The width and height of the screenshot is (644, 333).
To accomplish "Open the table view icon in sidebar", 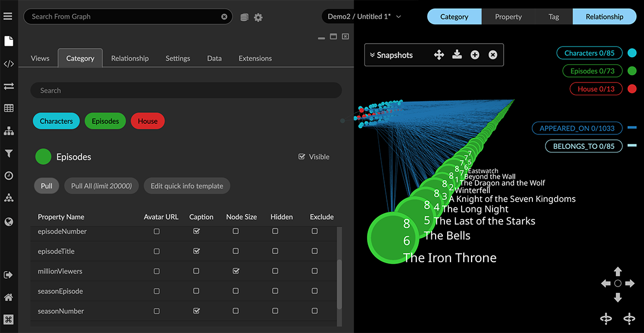I will (8, 108).
